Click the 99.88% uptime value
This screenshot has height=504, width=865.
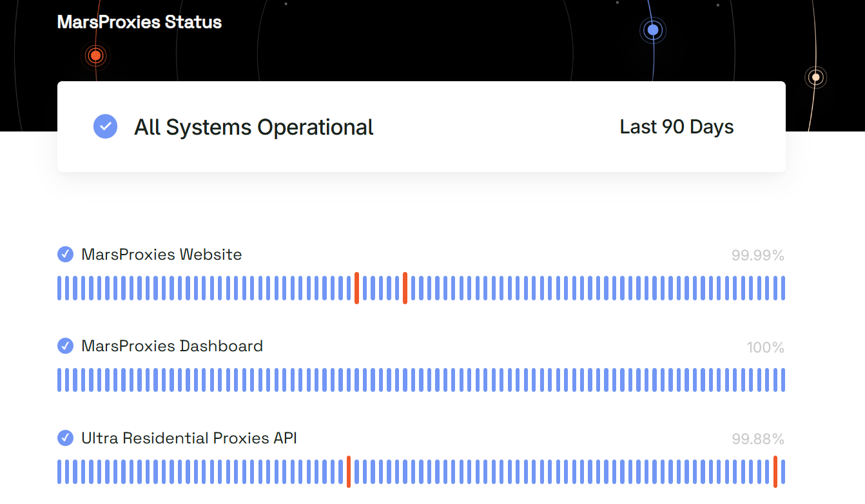tap(757, 440)
